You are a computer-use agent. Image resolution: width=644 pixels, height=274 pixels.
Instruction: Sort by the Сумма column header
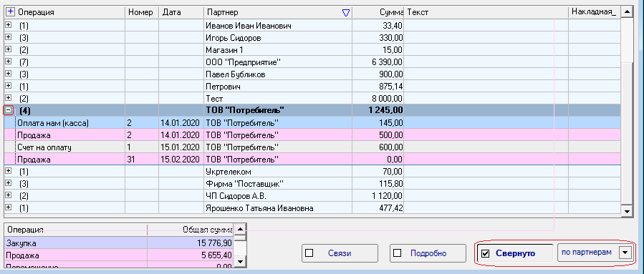click(378, 12)
